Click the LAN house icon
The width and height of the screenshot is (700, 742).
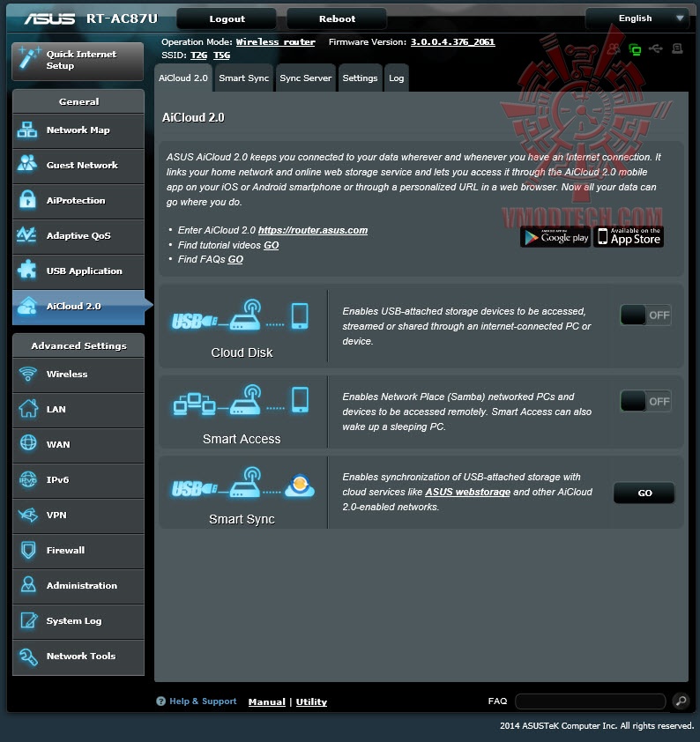tap(28, 409)
